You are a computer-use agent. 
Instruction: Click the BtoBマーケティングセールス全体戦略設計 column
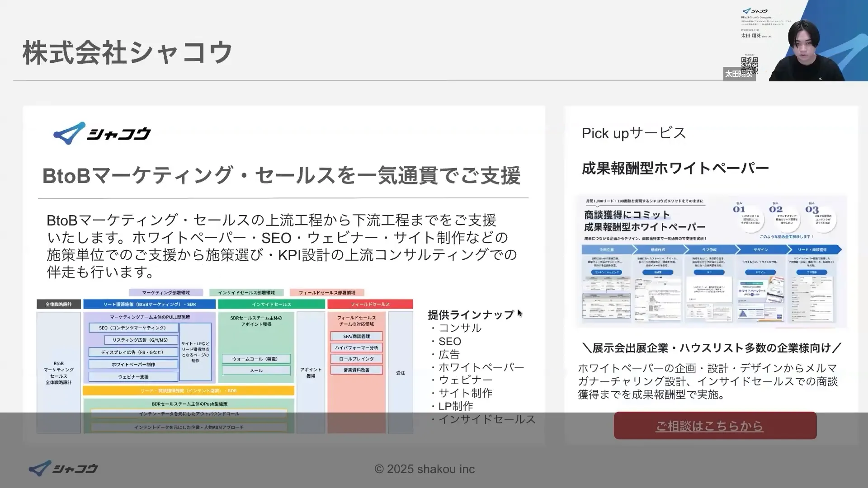click(x=59, y=372)
